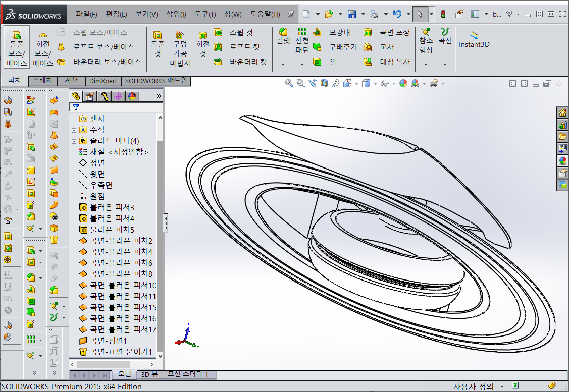The height and width of the screenshot is (392, 569).
Task: Open the 파일(F) menu
Action: pos(86,14)
